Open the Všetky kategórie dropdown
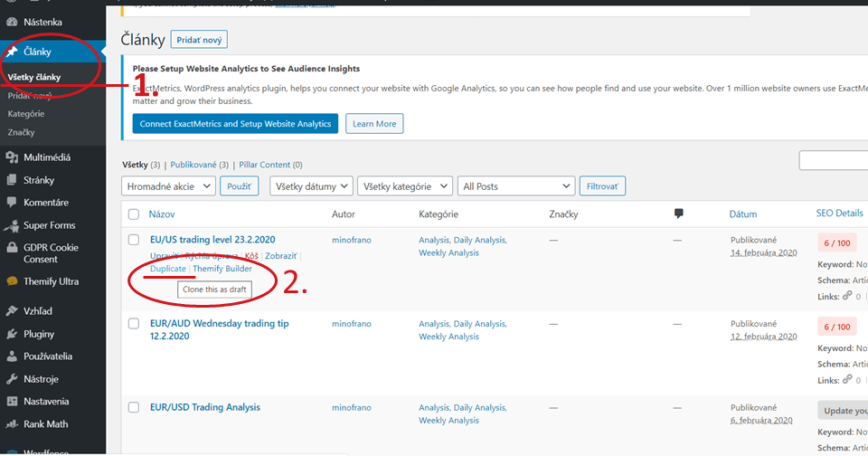Screen dimensions: 868x456 pos(404,186)
